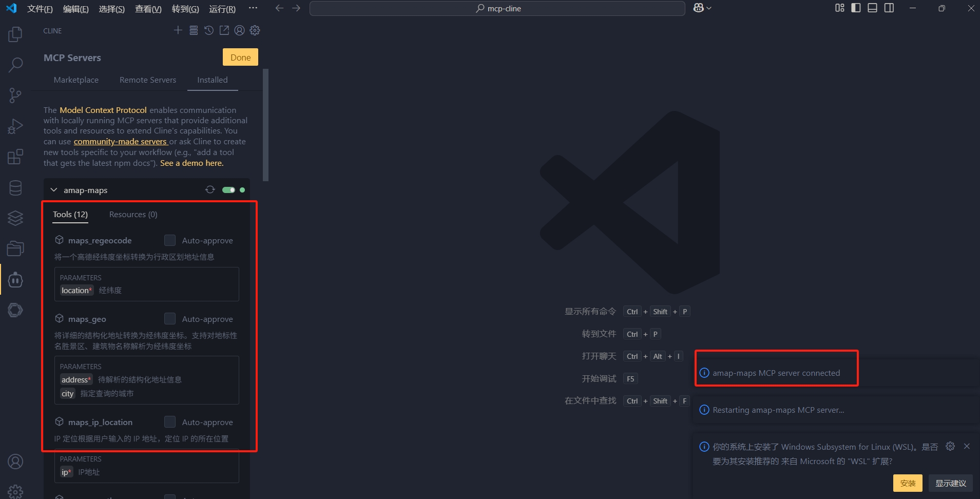This screenshot has height=499, width=980.
Task: Select the Installed tab
Action: click(x=213, y=80)
